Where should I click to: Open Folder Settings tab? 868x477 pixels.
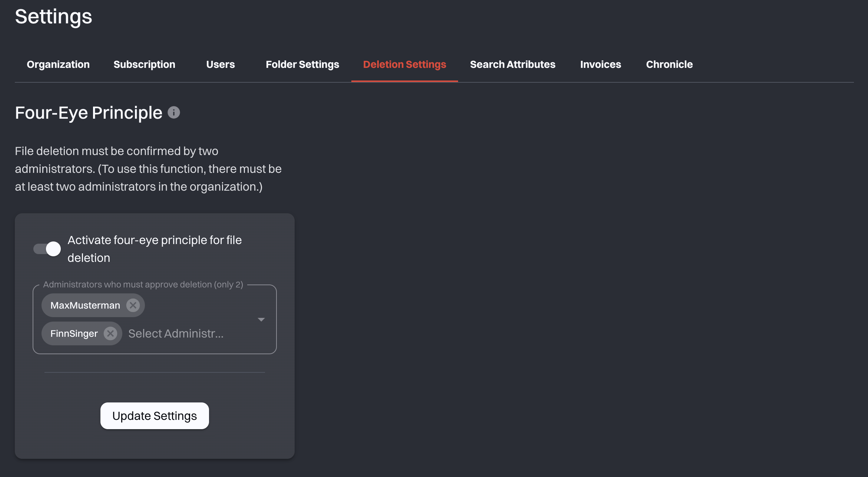pyautogui.click(x=302, y=64)
